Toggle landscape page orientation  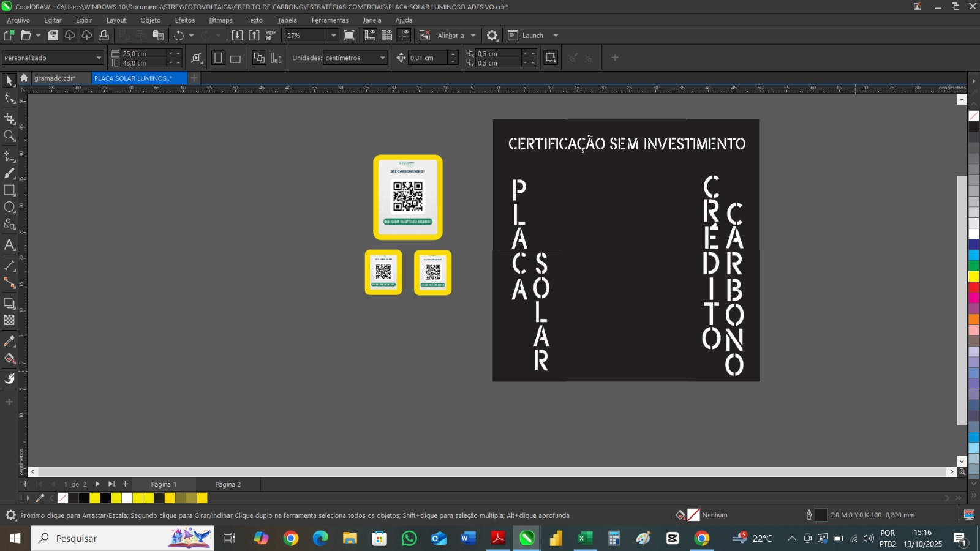point(235,59)
